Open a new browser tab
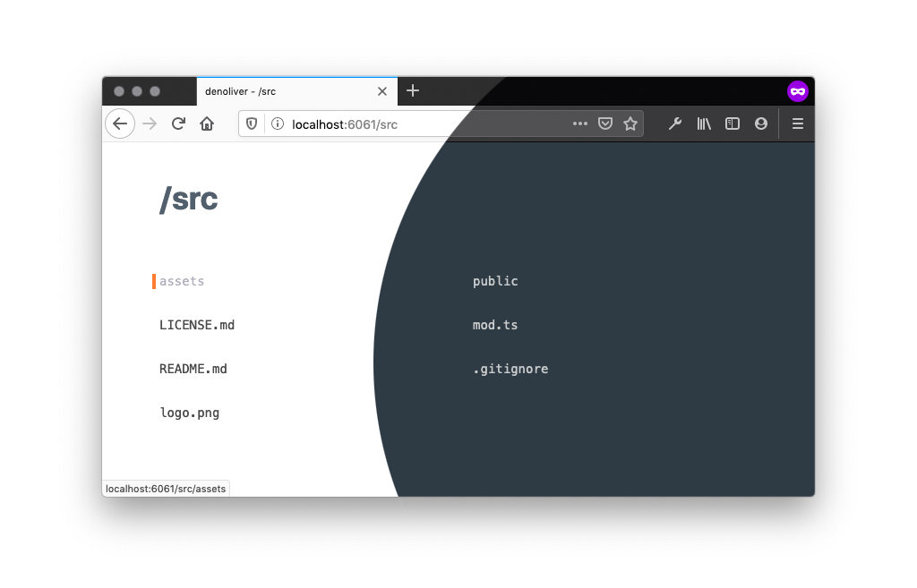 (x=413, y=90)
